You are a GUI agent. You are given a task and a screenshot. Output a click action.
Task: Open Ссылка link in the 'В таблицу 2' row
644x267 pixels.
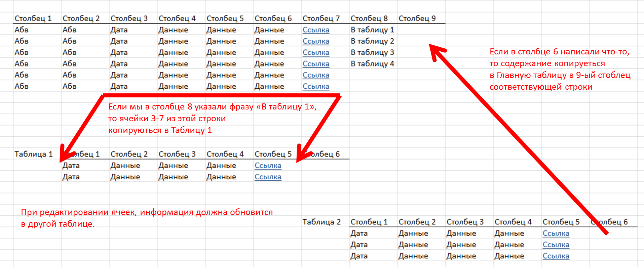point(316,41)
